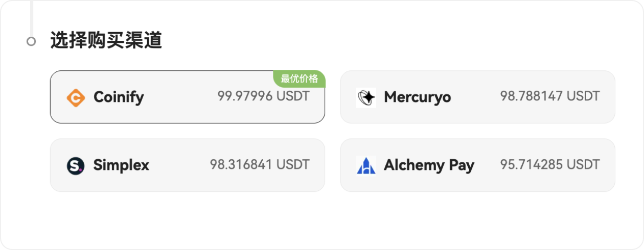Image resolution: width=644 pixels, height=250 pixels.
Task: Click the Coinify provider name
Action: [119, 97]
